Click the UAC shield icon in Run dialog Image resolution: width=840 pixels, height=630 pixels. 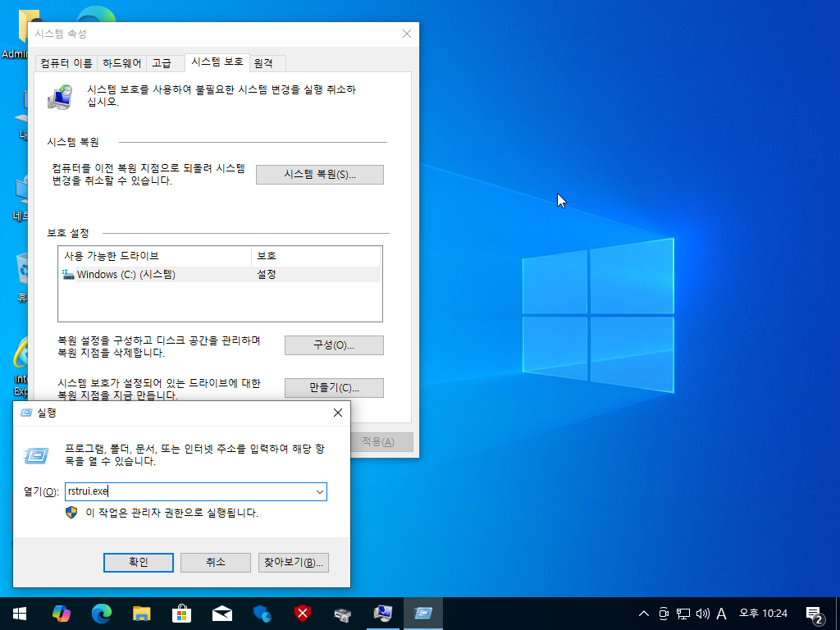coord(71,513)
